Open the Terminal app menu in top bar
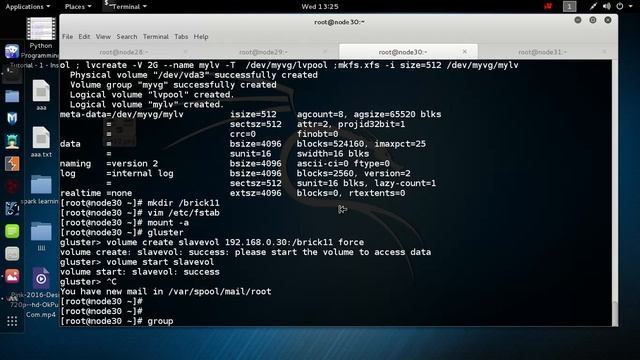Screen dimensions: 640x360 tap(125, 7)
